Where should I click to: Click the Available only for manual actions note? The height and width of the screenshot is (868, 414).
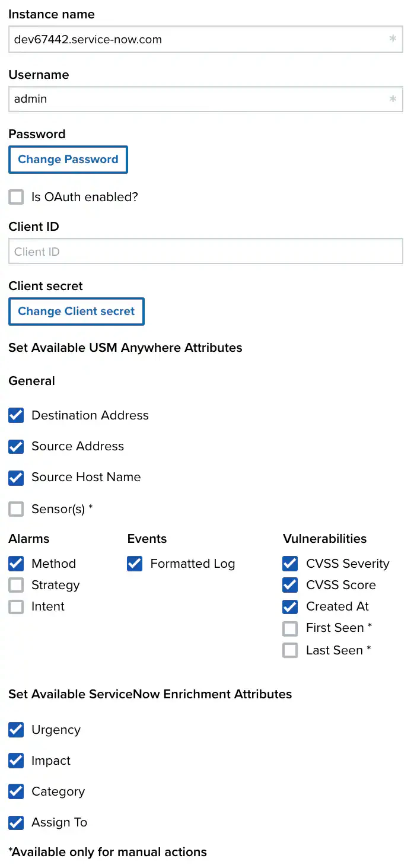(107, 852)
